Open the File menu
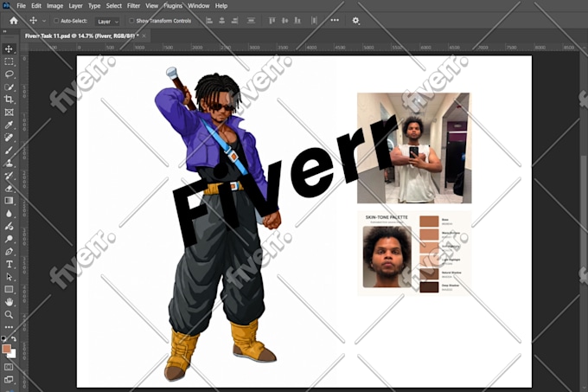The width and height of the screenshot is (588, 392). (x=22, y=6)
